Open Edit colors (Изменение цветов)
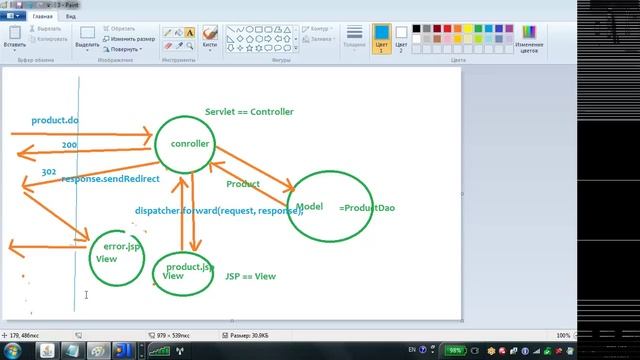Viewport: 640px width, 360px height. click(x=529, y=39)
